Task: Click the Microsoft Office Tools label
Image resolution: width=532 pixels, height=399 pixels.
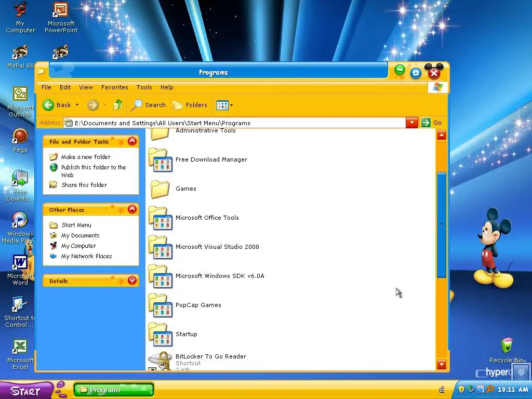Action: [207, 218]
